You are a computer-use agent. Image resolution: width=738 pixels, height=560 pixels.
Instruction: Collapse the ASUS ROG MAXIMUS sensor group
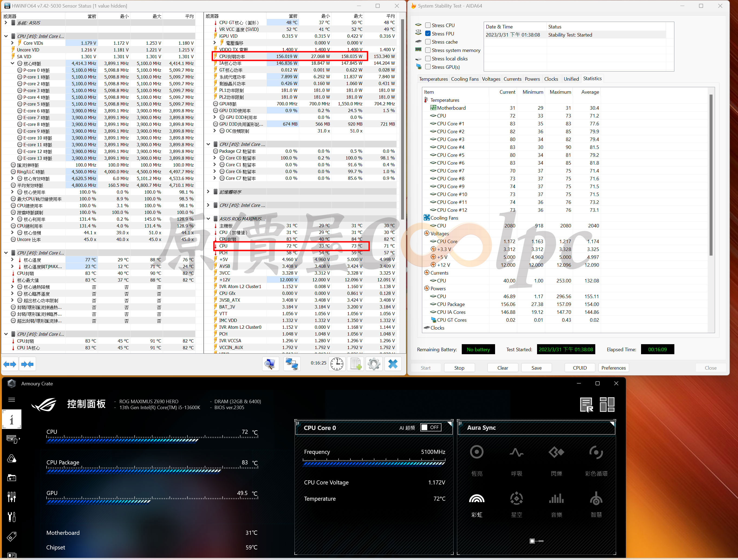[208, 219]
